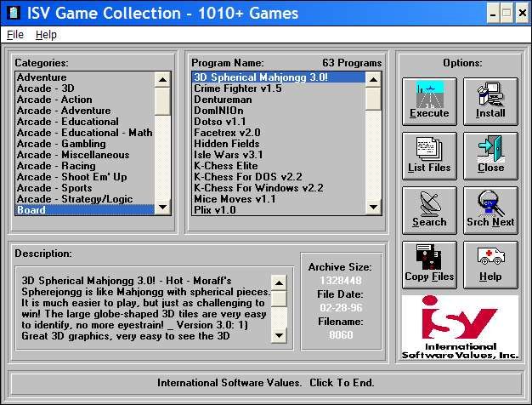The height and width of the screenshot is (405, 532).
Task: Click the Description scrollbar thumb
Action: (279, 299)
